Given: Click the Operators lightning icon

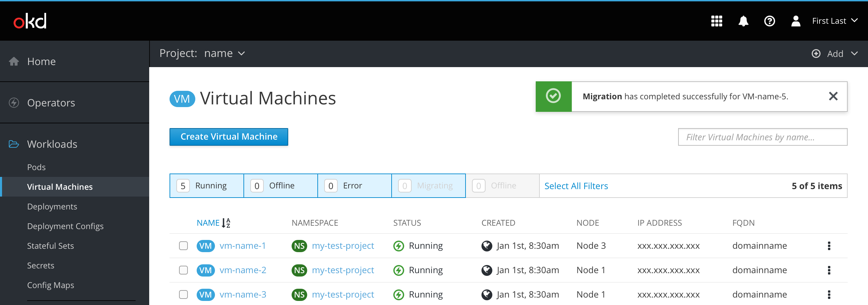Looking at the screenshot, I should (x=14, y=103).
